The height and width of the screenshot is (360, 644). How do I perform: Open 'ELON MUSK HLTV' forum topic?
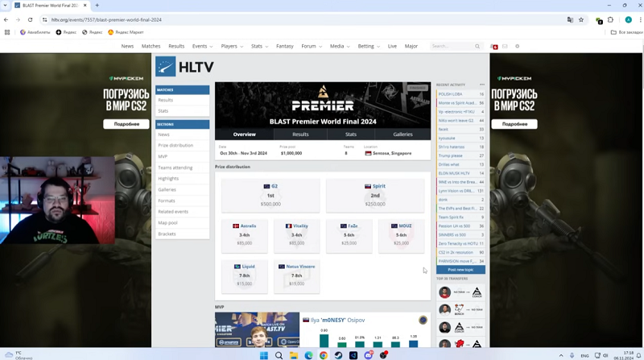coord(460,173)
